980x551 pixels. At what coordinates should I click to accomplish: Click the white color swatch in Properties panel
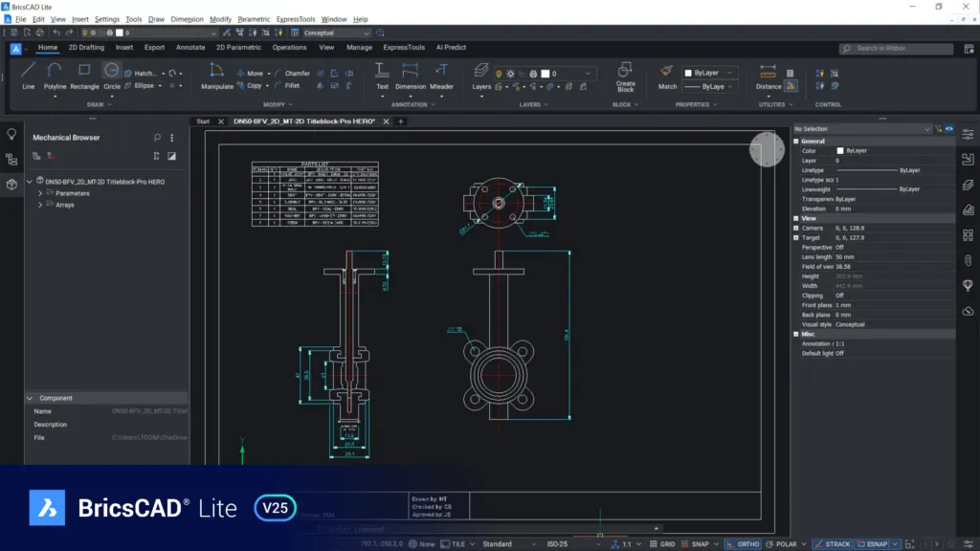840,150
